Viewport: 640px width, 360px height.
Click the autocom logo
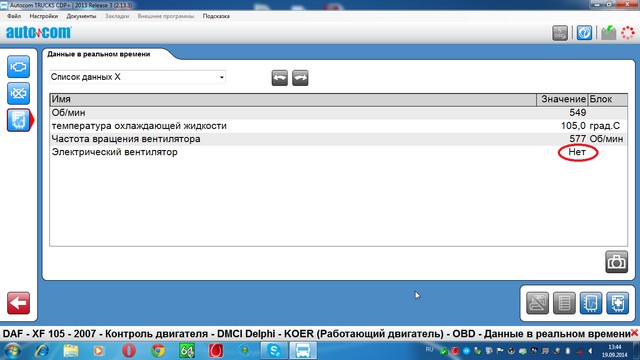point(38,32)
